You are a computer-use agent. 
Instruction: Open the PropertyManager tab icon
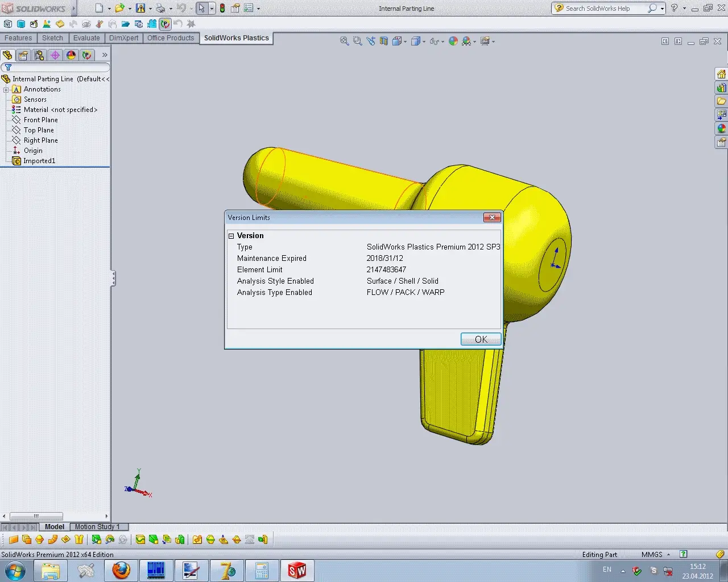click(23, 55)
